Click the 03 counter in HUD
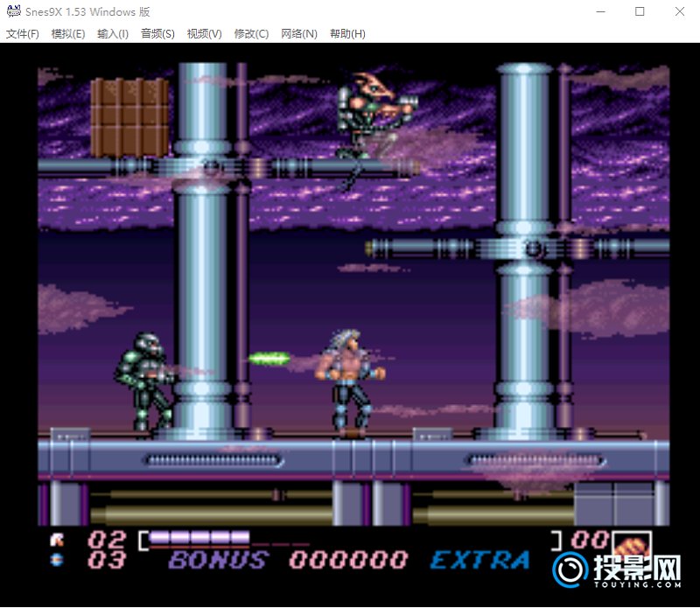 pos(107,560)
